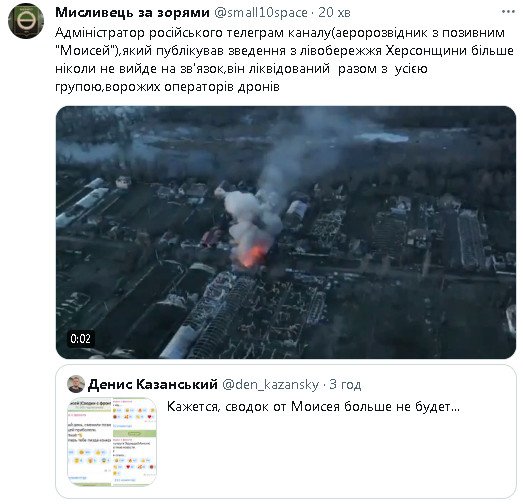Play the drone strike video
The image size is (523, 504).
[286, 232]
